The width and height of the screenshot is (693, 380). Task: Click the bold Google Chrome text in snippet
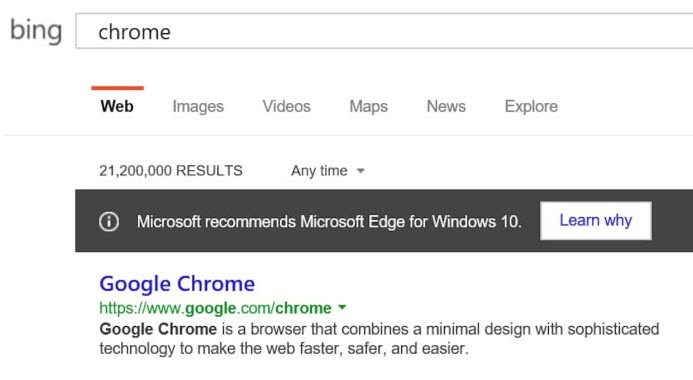(158, 329)
